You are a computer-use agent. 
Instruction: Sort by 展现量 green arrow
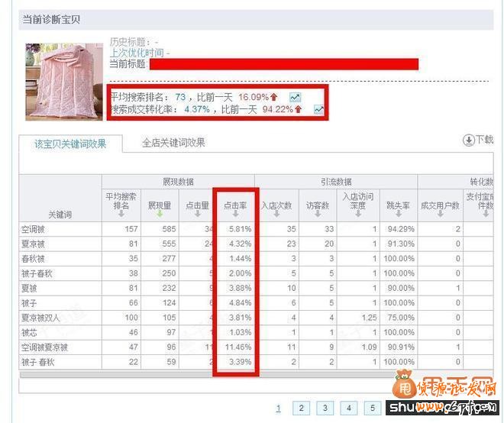(x=160, y=214)
